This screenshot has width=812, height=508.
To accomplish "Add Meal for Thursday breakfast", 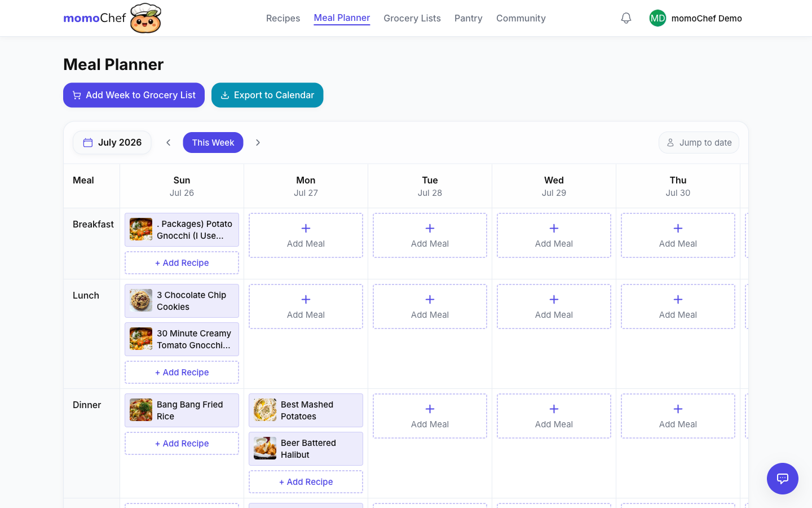I will pyautogui.click(x=678, y=235).
